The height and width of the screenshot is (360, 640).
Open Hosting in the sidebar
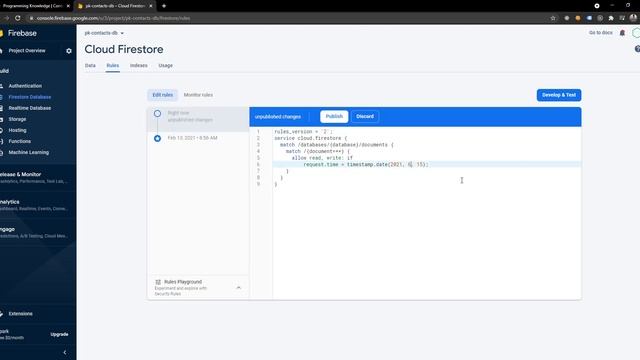coord(17,130)
